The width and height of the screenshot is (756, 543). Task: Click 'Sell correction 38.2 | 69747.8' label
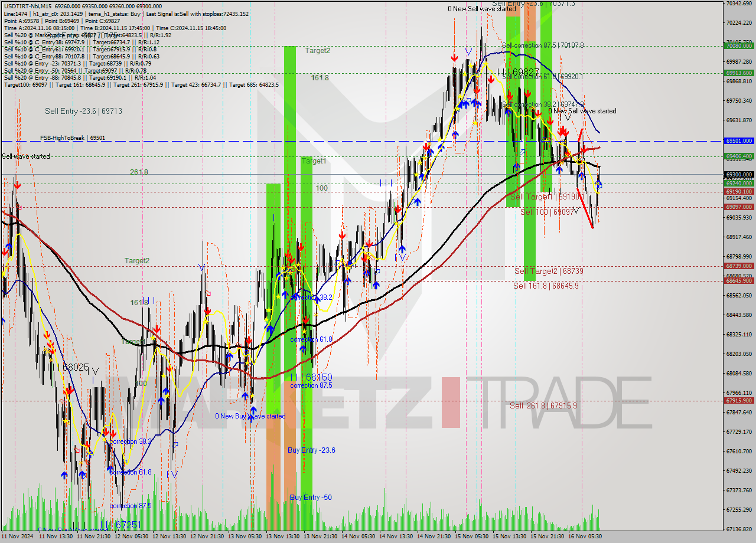[x=543, y=104]
